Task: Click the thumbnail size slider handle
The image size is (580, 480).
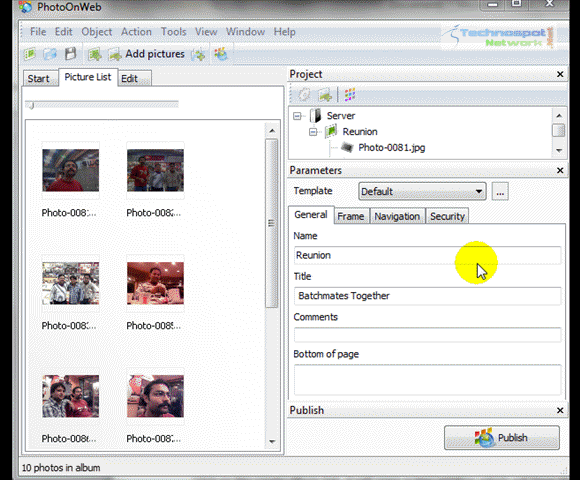Action: (31, 105)
